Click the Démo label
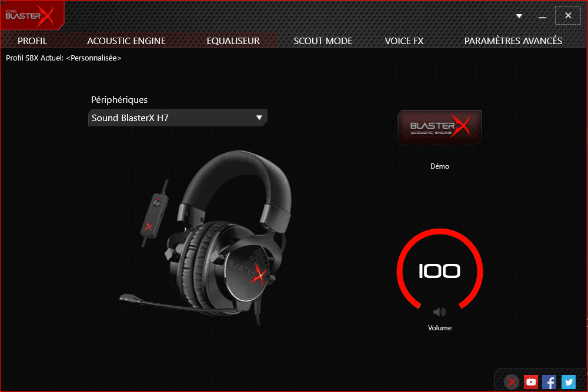 (x=439, y=166)
